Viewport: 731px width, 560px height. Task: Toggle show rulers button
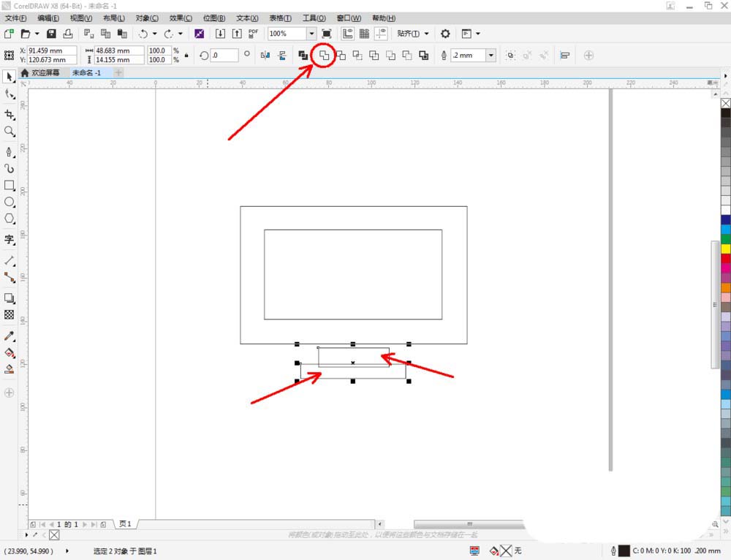[347, 34]
